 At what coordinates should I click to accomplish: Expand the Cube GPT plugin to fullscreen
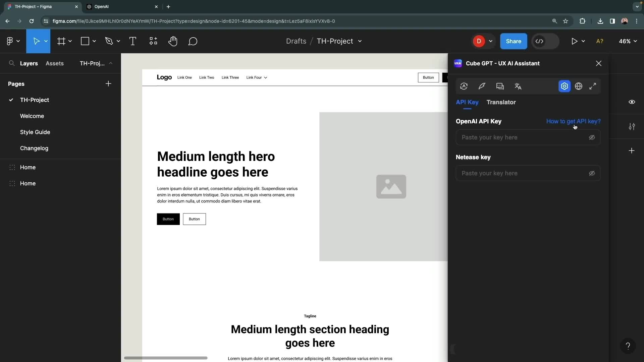(x=593, y=86)
